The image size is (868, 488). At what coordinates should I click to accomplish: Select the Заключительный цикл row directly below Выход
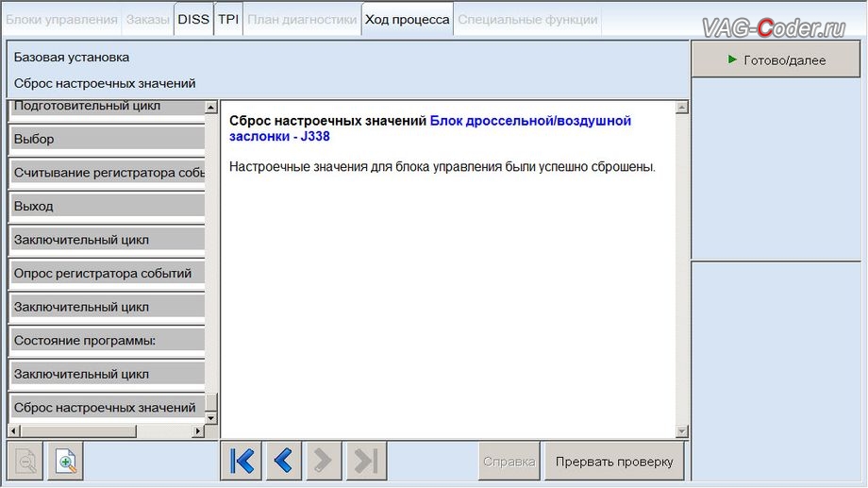pyautogui.click(x=108, y=240)
